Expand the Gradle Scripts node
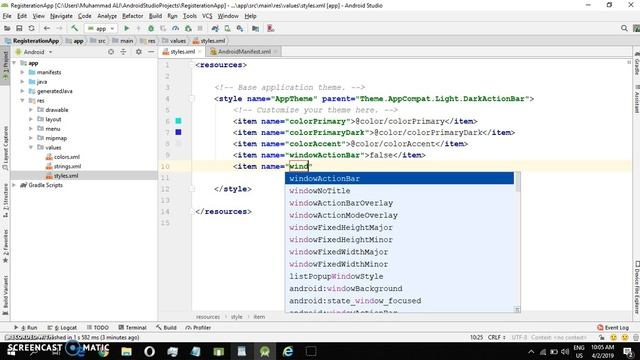Screen dimensions: 640x360 [15, 185]
